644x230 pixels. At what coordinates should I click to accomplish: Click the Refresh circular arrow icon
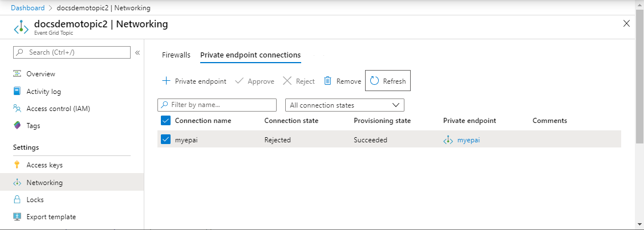click(x=375, y=81)
